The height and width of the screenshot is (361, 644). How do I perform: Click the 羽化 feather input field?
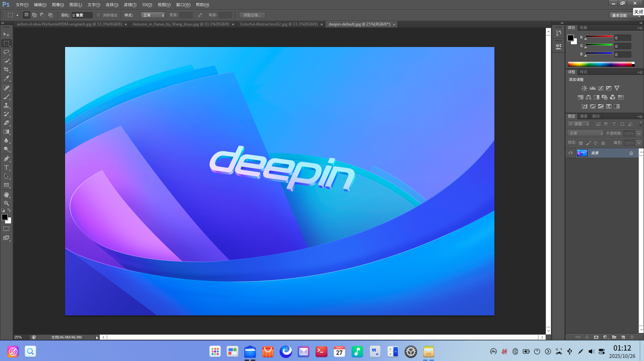click(82, 15)
